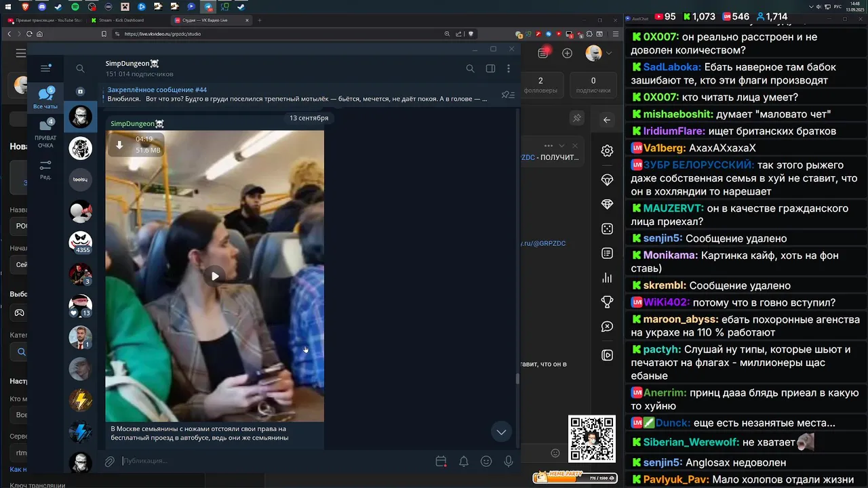868x488 pixels.
Task: Pin the VK chat panel with pin icon
Action: [576, 118]
